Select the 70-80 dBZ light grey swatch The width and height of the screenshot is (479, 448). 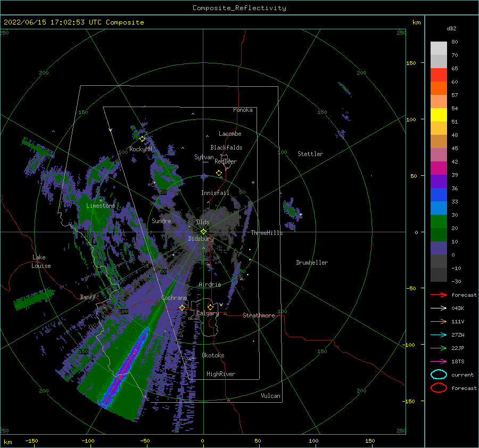(439, 48)
